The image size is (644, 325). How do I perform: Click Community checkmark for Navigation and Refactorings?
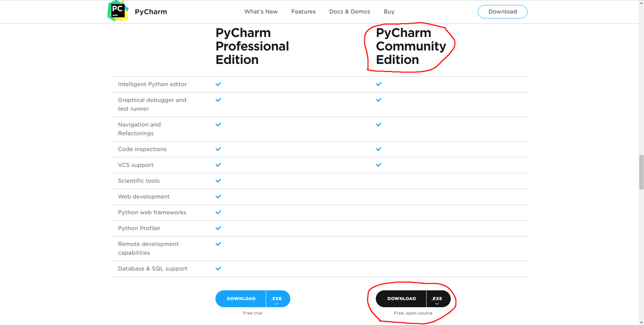pyautogui.click(x=379, y=125)
